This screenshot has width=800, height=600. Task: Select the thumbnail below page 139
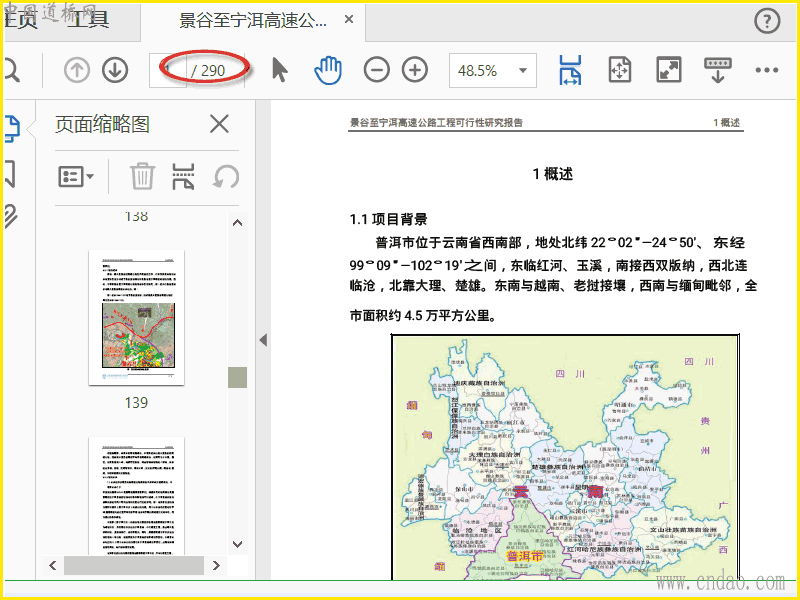(x=136, y=495)
